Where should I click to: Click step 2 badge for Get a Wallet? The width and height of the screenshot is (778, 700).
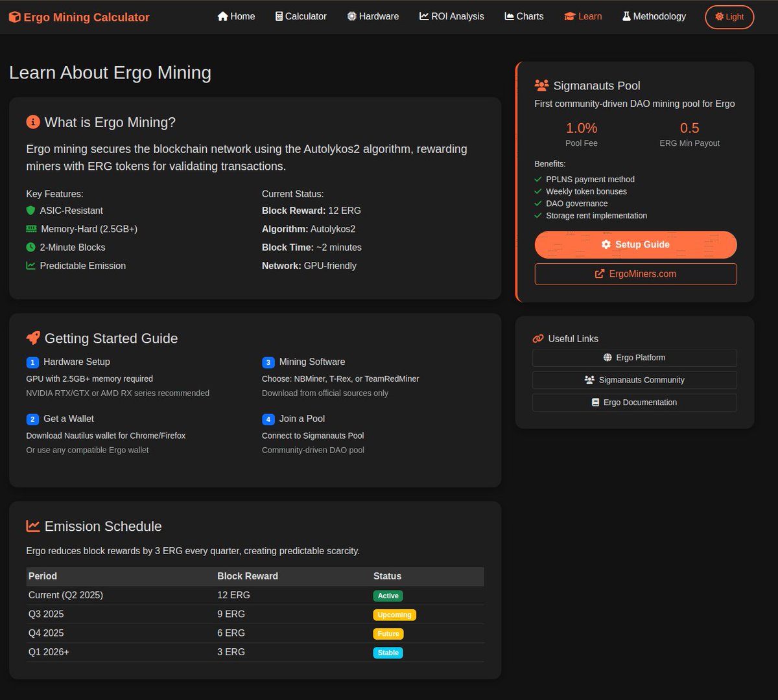click(32, 419)
